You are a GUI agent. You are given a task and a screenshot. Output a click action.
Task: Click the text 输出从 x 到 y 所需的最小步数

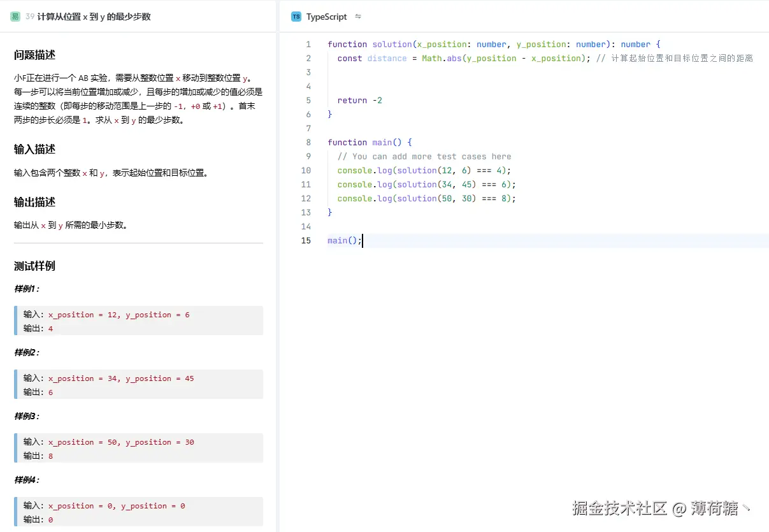(71, 226)
